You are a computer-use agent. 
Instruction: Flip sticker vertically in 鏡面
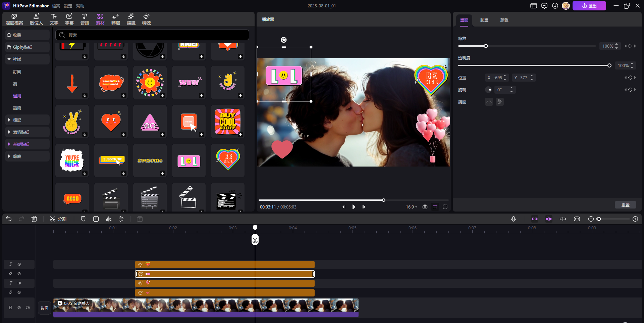point(500,102)
